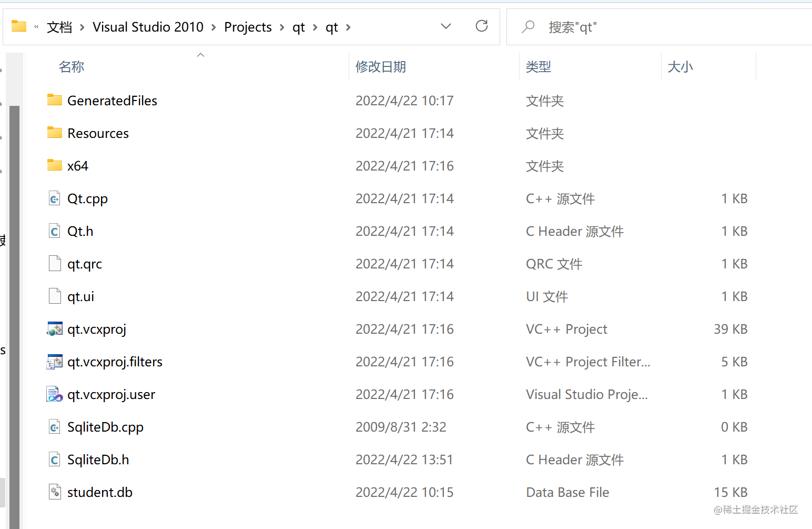Toggle sort order on the 名称 column
The image size is (812, 529).
[x=72, y=66]
